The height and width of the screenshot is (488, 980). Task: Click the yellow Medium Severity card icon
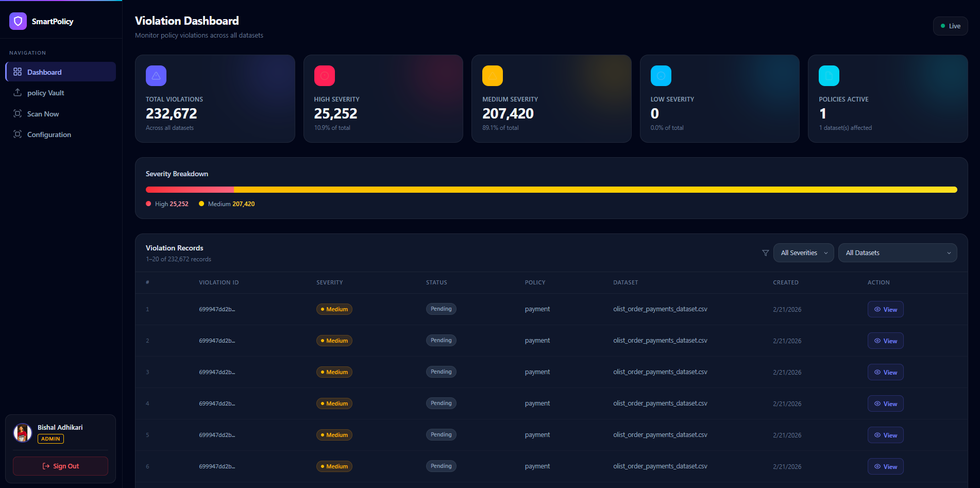click(493, 76)
